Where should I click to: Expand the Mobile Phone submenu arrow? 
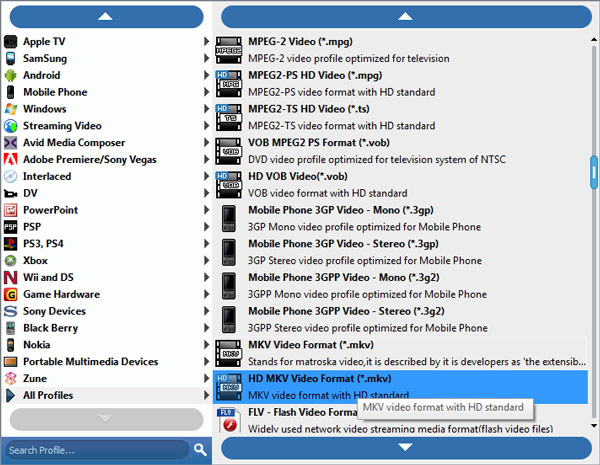pos(206,92)
